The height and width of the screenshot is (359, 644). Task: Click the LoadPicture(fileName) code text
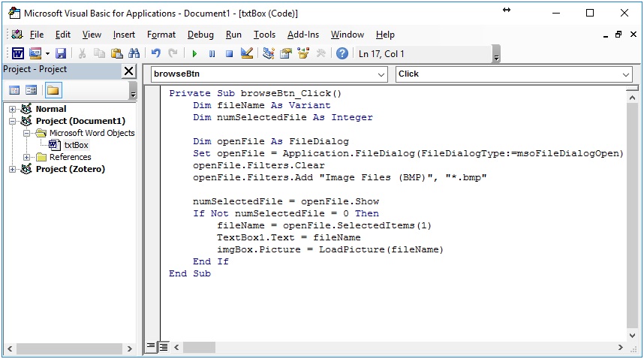click(381, 249)
